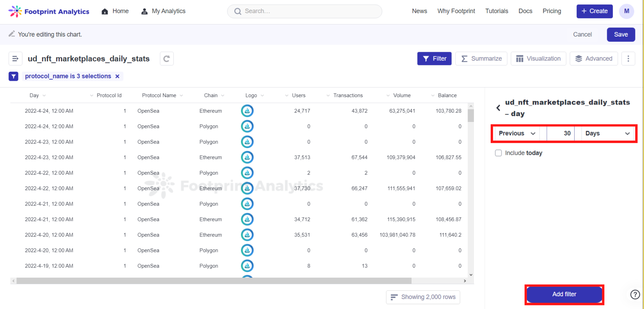644x309 pixels.
Task: Click the OpenSea logo in first row
Action: pyautogui.click(x=247, y=111)
